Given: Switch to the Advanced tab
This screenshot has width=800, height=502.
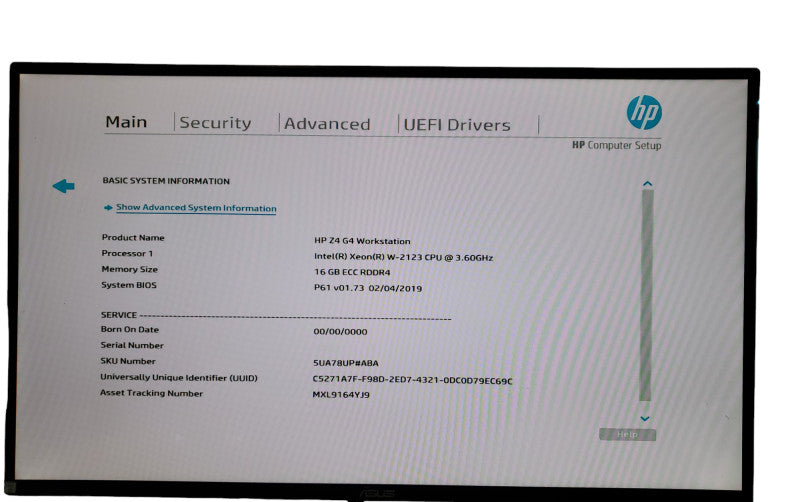Looking at the screenshot, I should (327, 124).
